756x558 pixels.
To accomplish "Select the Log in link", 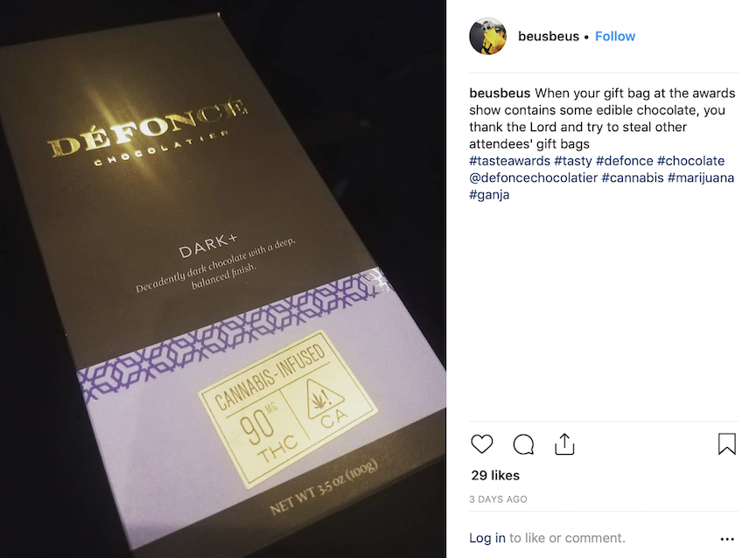I will tap(487, 538).
